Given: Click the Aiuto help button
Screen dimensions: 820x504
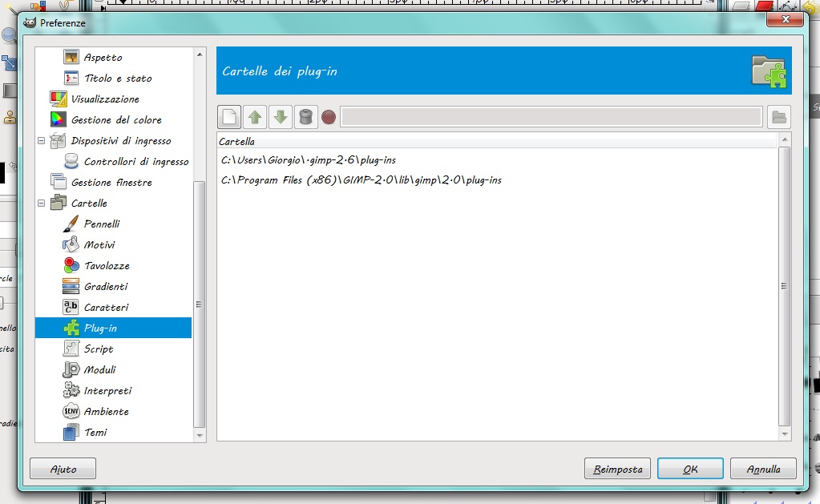Looking at the screenshot, I should point(63,469).
